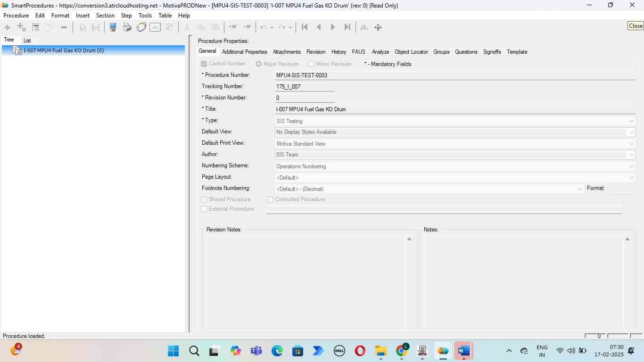Open the Tools menu

point(145,16)
